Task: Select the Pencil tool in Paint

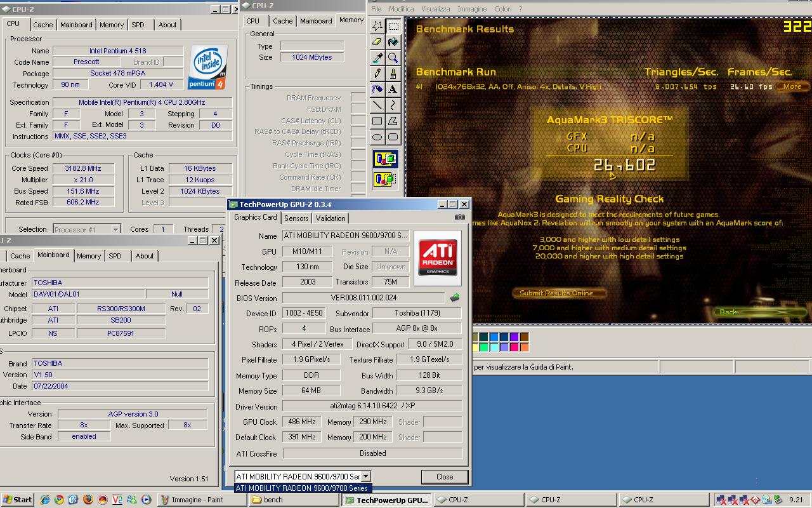Action: (x=377, y=74)
